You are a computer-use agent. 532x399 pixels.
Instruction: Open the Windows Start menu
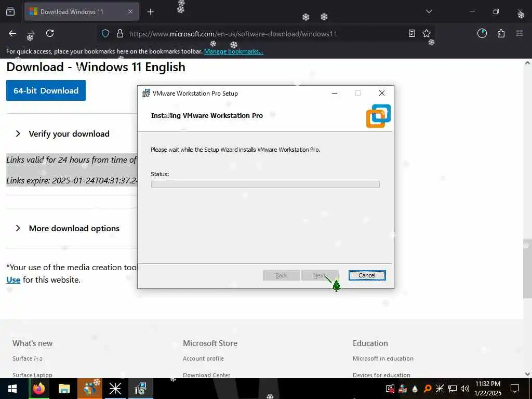point(12,389)
